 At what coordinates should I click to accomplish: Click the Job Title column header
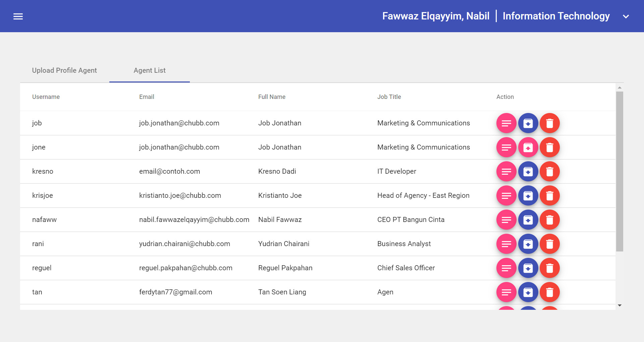389,97
